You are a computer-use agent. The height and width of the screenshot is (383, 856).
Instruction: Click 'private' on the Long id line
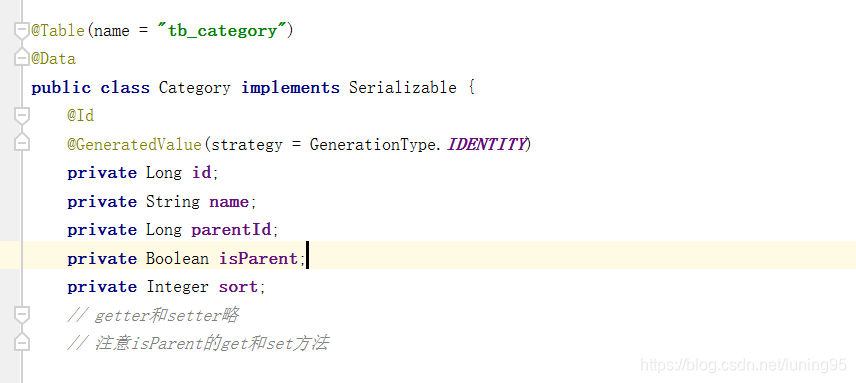pos(102,173)
